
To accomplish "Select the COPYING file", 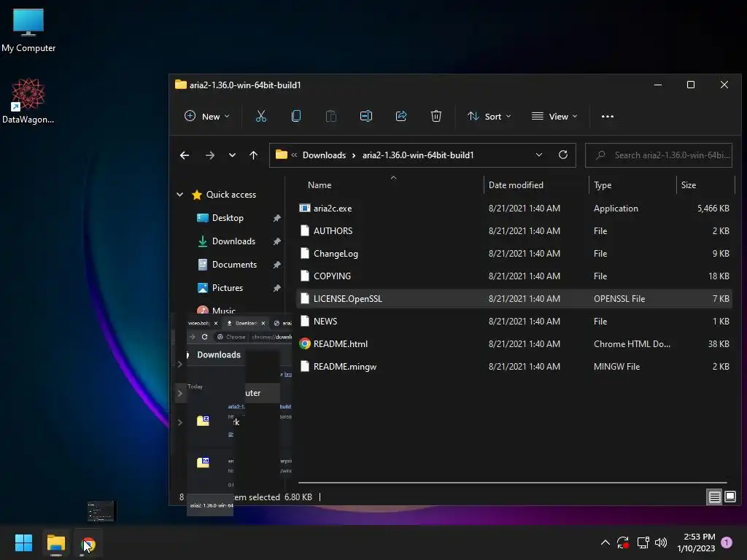I will click(514, 276).
